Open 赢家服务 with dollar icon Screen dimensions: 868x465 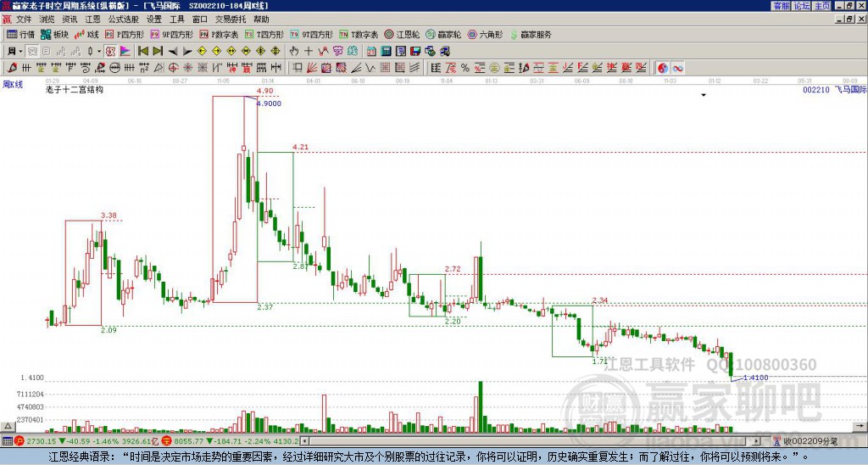tap(531, 34)
